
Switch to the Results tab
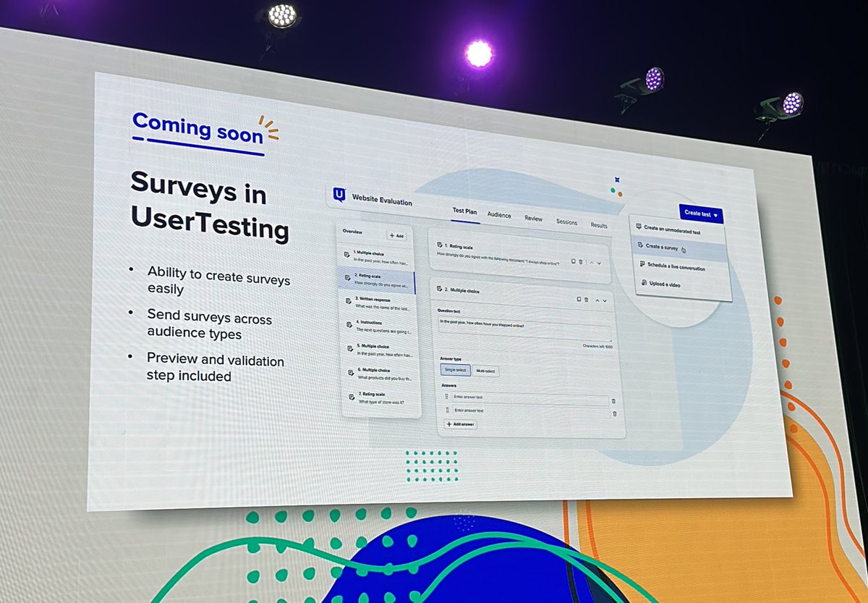(599, 225)
